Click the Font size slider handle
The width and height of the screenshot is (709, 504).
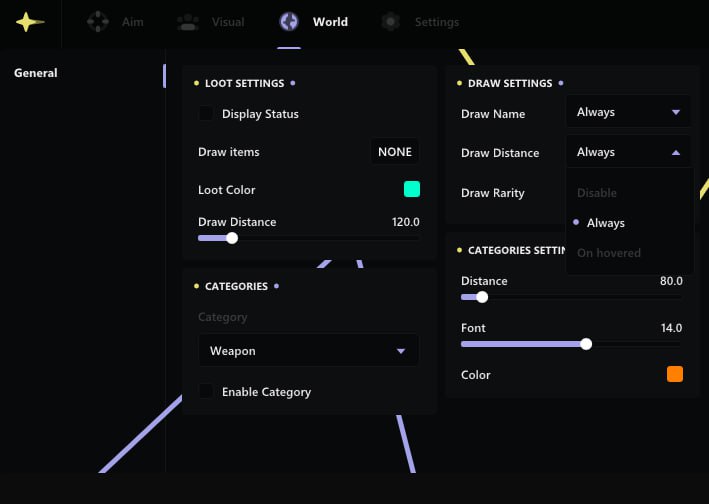click(x=586, y=344)
